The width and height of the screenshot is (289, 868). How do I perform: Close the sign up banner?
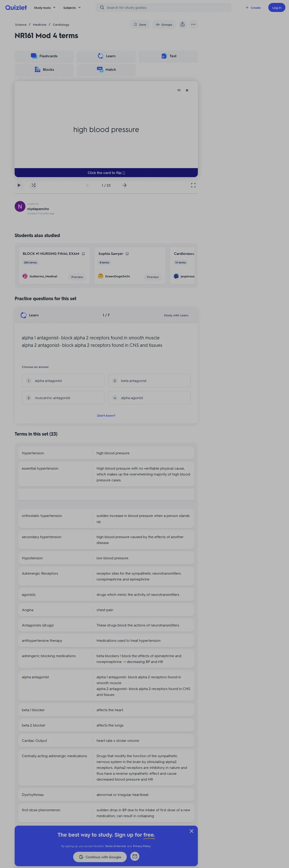coord(192,831)
